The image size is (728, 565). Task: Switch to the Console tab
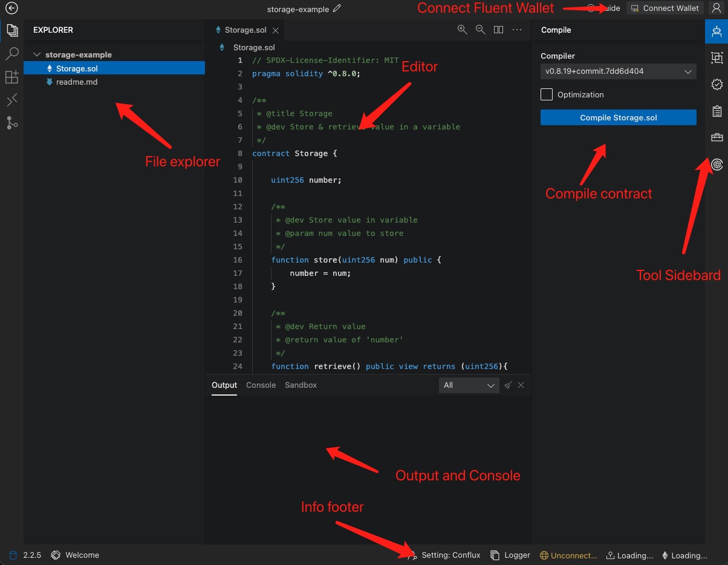[261, 385]
